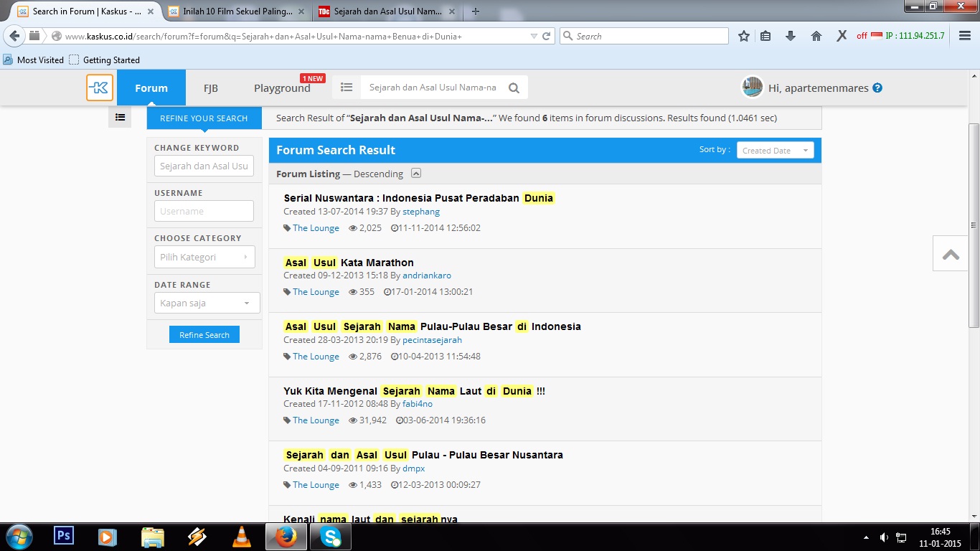Image resolution: width=980 pixels, height=551 pixels.
Task: Open user profile fabi4no
Action: click(418, 404)
